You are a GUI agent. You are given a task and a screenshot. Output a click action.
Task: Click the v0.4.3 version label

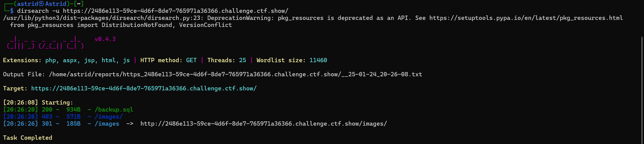point(105,39)
